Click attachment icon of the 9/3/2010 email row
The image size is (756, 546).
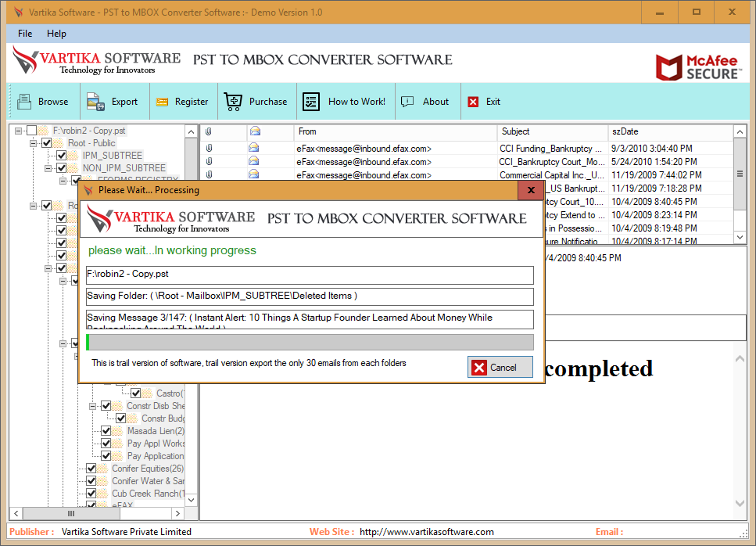pos(209,148)
